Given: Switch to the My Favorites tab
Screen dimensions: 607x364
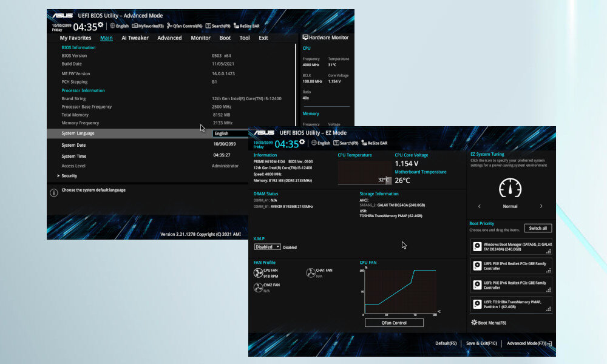Looking at the screenshot, I should [x=75, y=38].
